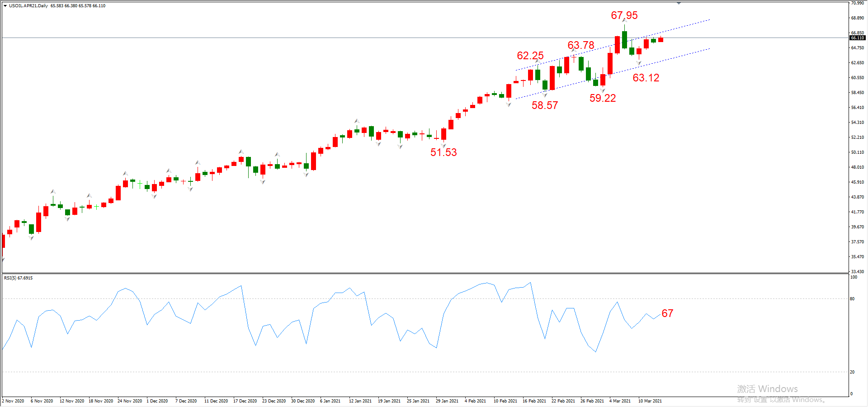Click the down fractal arrow above 51.53 label
Image resolution: width=868 pixels, height=407 pixels.
pyautogui.click(x=443, y=145)
